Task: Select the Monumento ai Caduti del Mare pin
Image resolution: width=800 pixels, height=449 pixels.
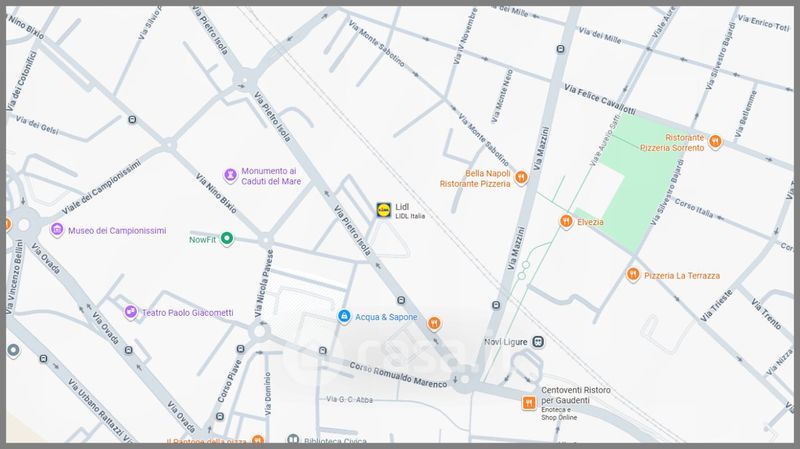Action: click(230, 176)
